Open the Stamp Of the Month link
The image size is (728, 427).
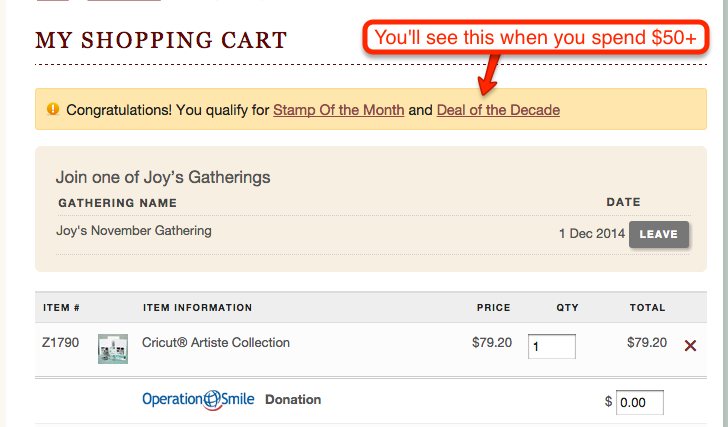coord(338,110)
